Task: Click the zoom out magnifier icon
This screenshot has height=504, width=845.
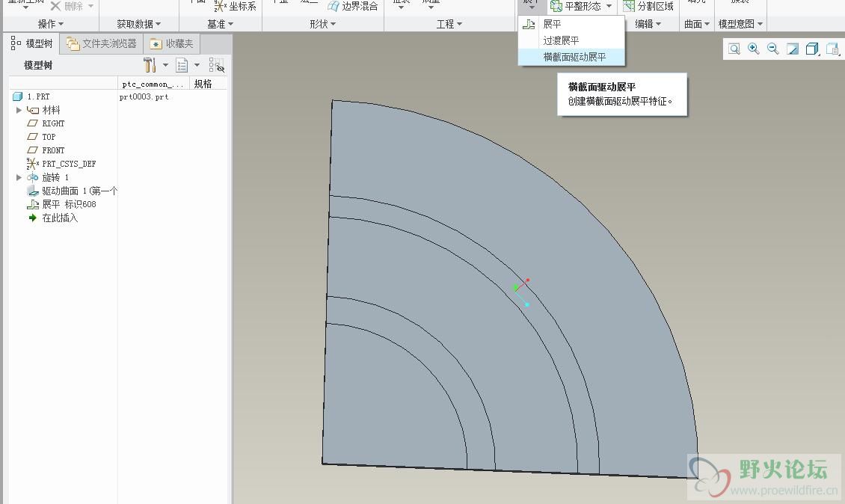Action: click(772, 49)
